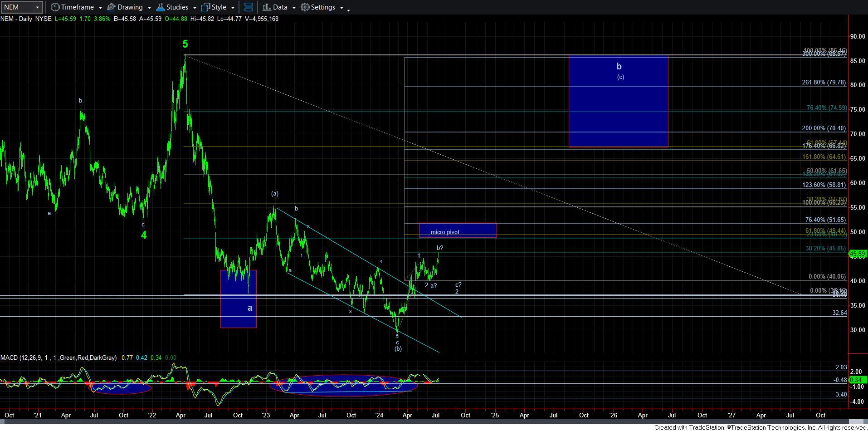Click the Data bar chart icon
The image size is (868, 431).
pyautogui.click(x=267, y=7)
